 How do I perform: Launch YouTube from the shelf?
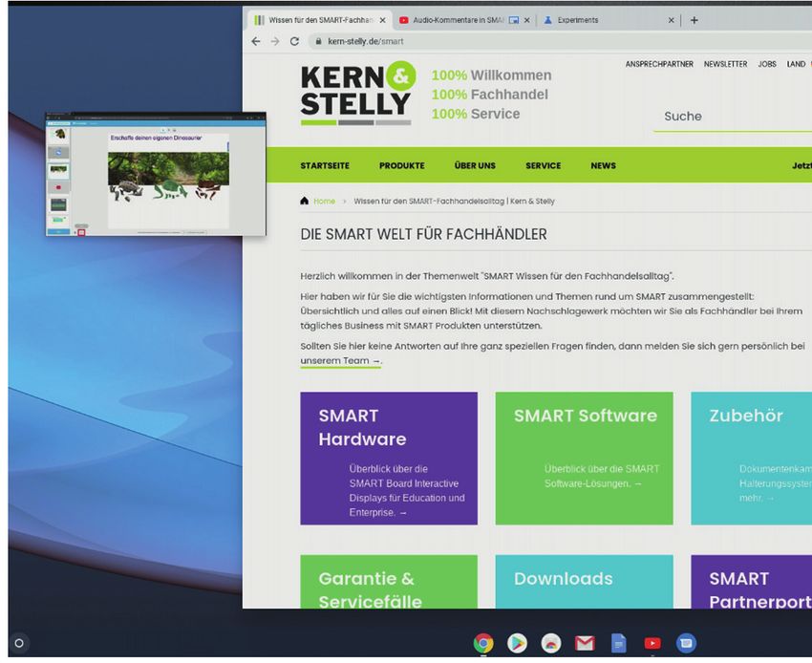[652, 643]
